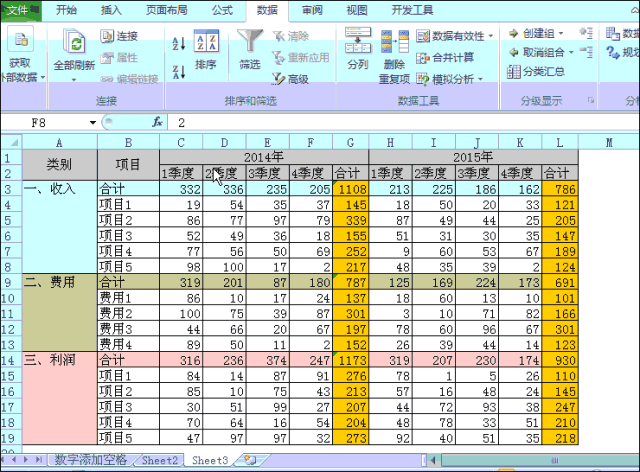Select cell with value 1173
The height and width of the screenshot is (472, 640).
pyautogui.click(x=351, y=360)
